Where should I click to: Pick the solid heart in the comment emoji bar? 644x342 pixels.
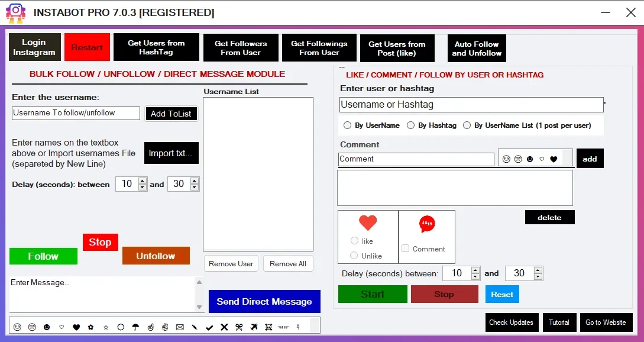tap(554, 159)
